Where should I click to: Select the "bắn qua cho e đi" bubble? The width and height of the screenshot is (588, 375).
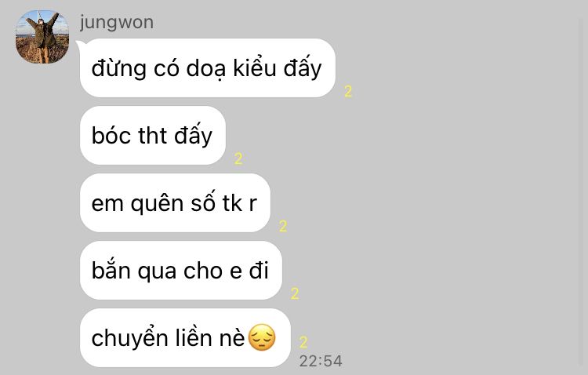pos(181,271)
